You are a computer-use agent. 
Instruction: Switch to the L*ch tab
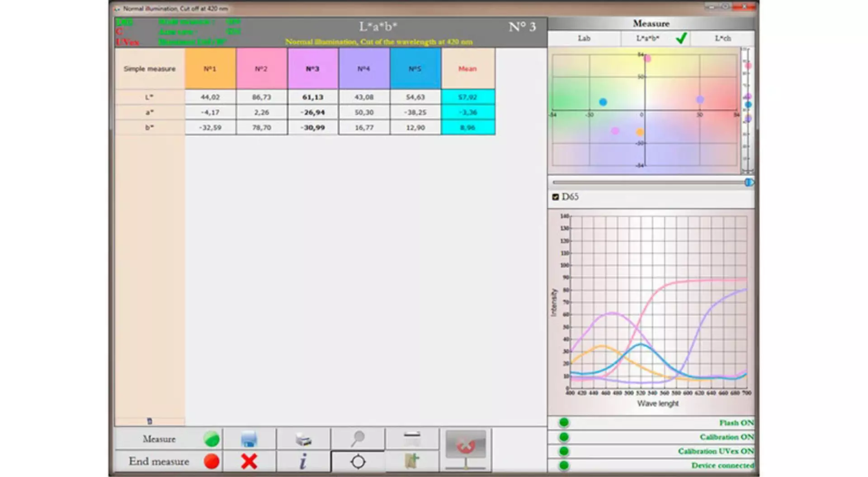pos(722,38)
